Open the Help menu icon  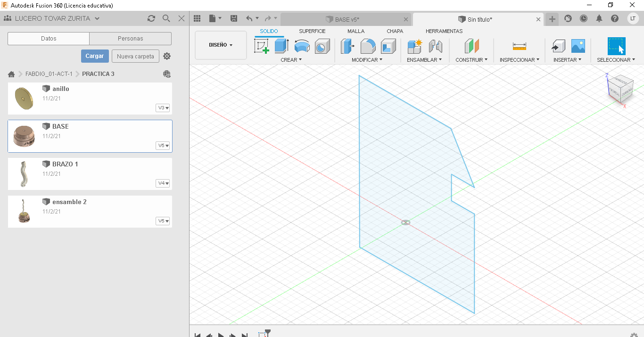[615, 18]
